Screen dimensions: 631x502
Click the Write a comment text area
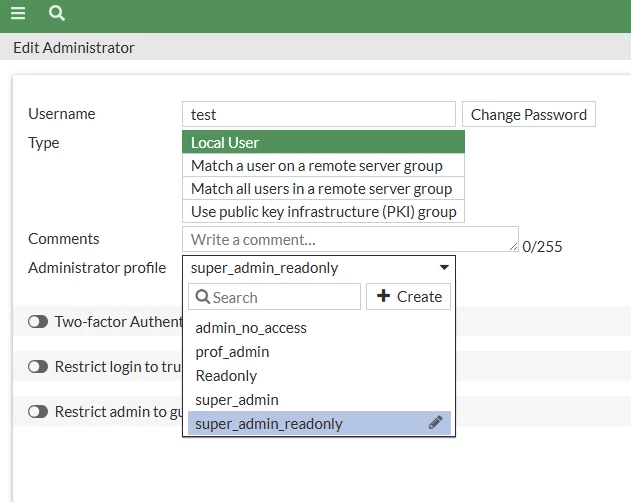coord(350,239)
